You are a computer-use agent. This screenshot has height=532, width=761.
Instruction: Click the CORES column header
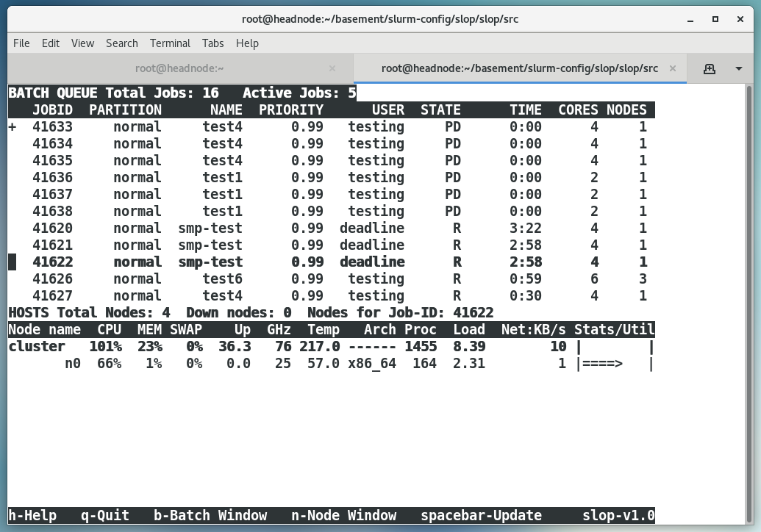pyautogui.click(x=578, y=110)
